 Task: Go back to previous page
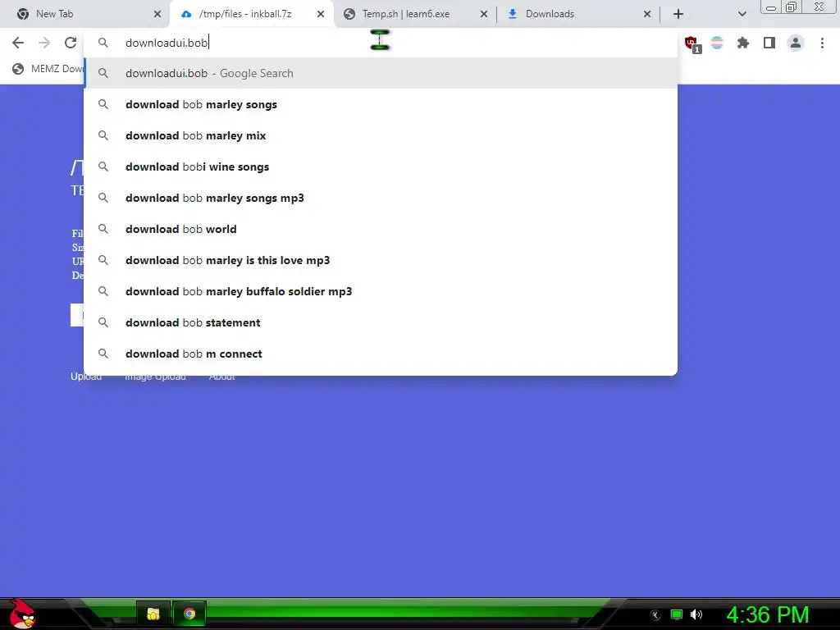pyautogui.click(x=18, y=43)
